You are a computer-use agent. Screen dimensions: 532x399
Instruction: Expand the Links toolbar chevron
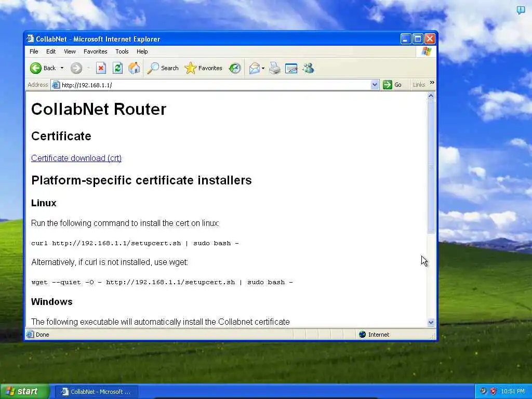(432, 83)
